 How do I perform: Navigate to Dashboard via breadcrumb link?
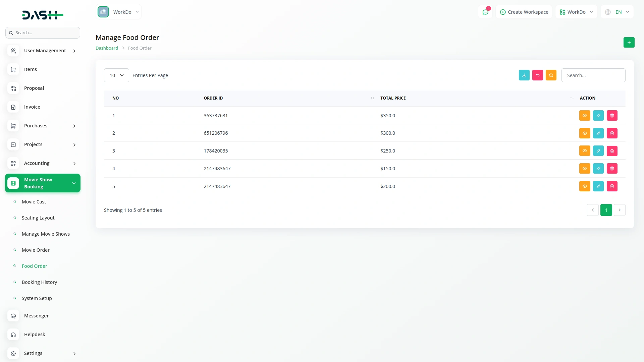tap(106, 48)
